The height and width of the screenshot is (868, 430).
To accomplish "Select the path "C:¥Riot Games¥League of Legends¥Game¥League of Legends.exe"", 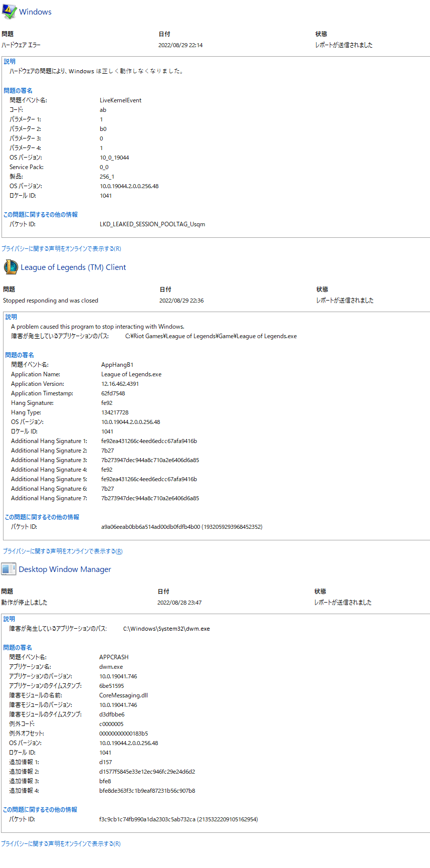I will coord(211,336).
